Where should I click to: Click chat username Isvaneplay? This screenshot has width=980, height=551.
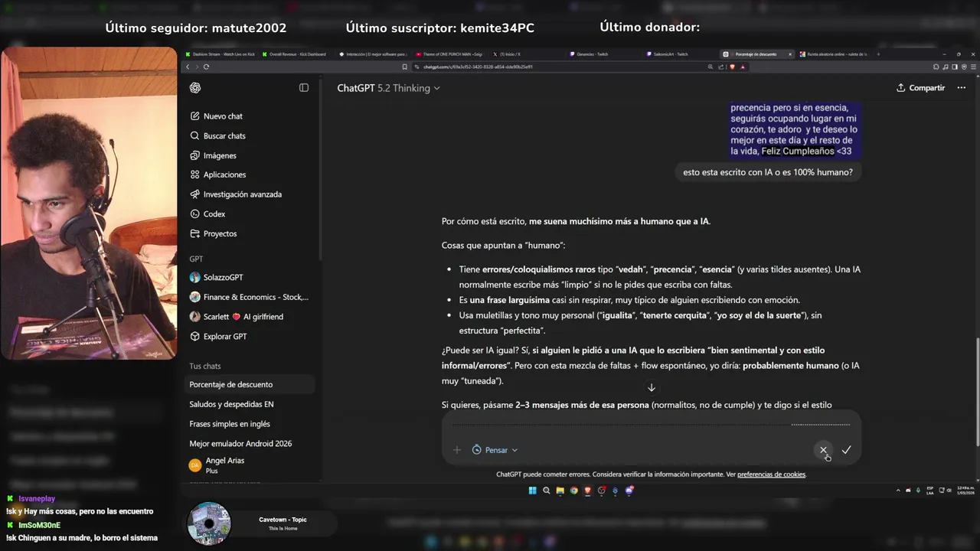(x=37, y=498)
